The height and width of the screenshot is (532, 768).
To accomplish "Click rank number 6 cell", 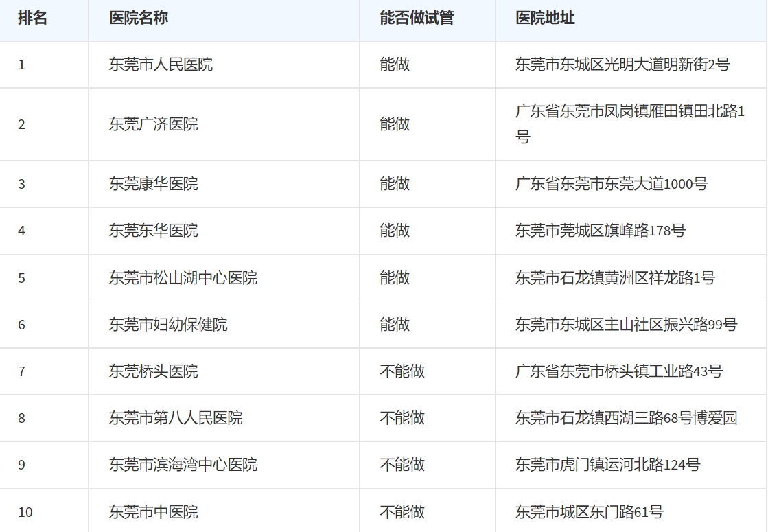I will [21, 325].
